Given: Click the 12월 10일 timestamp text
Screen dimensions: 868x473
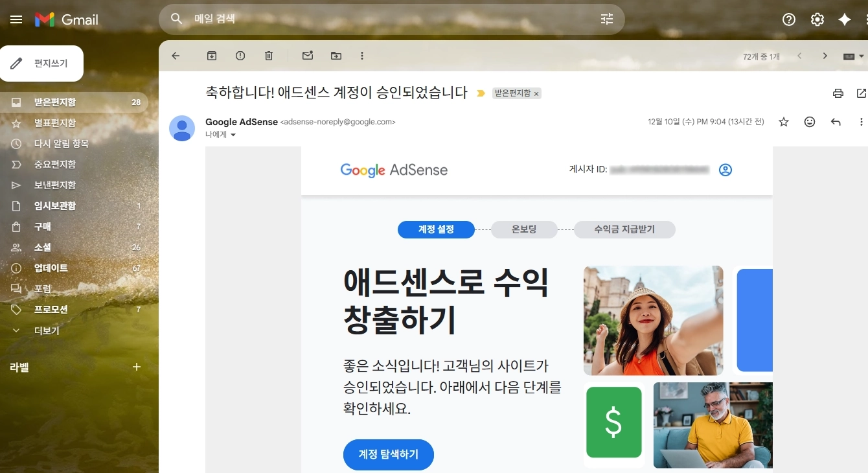Looking at the screenshot, I should (x=706, y=122).
